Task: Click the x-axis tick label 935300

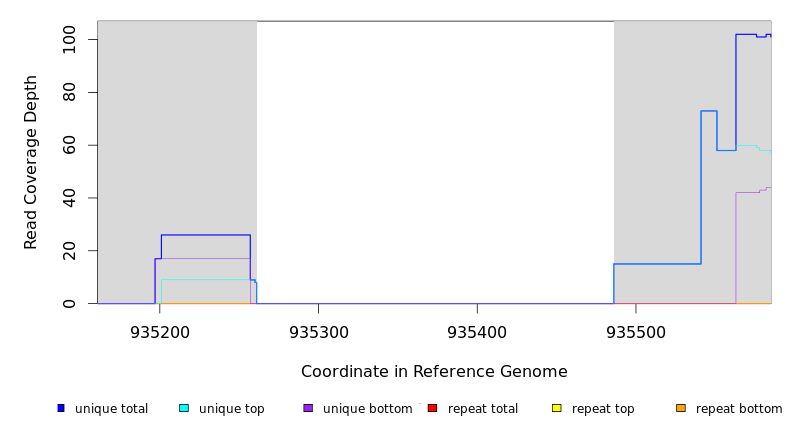Action: [x=318, y=331]
